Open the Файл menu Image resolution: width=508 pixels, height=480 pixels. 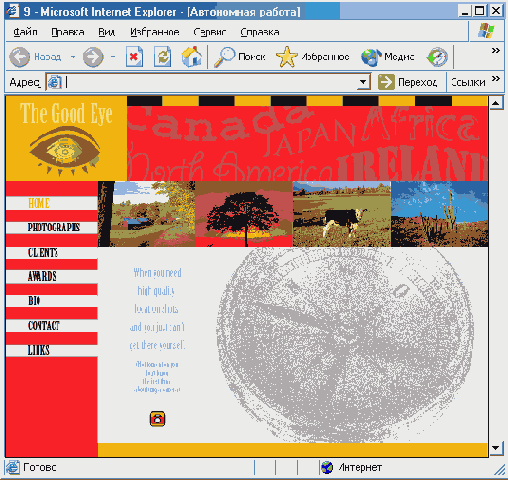(x=25, y=32)
